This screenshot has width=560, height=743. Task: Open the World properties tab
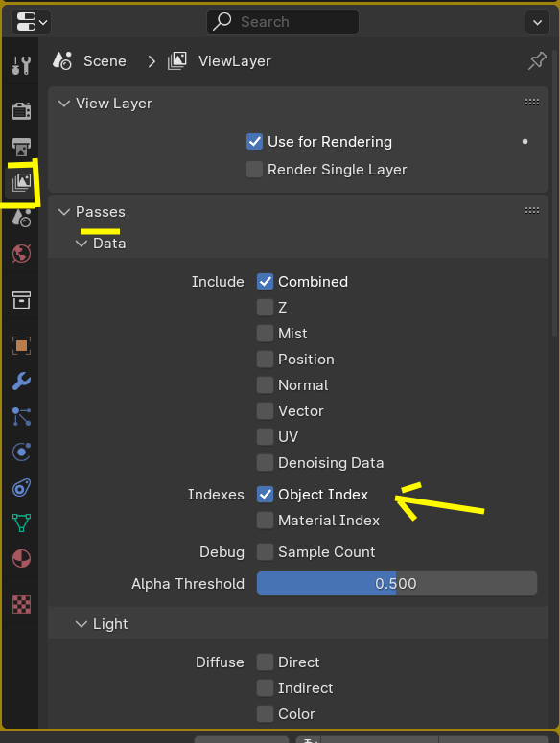(x=21, y=253)
